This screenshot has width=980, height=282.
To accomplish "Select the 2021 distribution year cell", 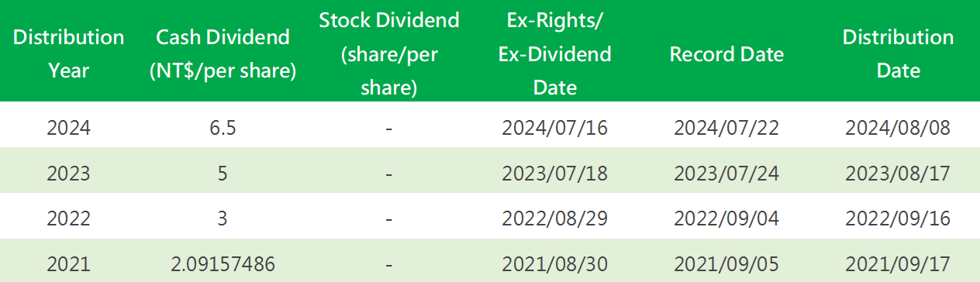I will 68,265.
